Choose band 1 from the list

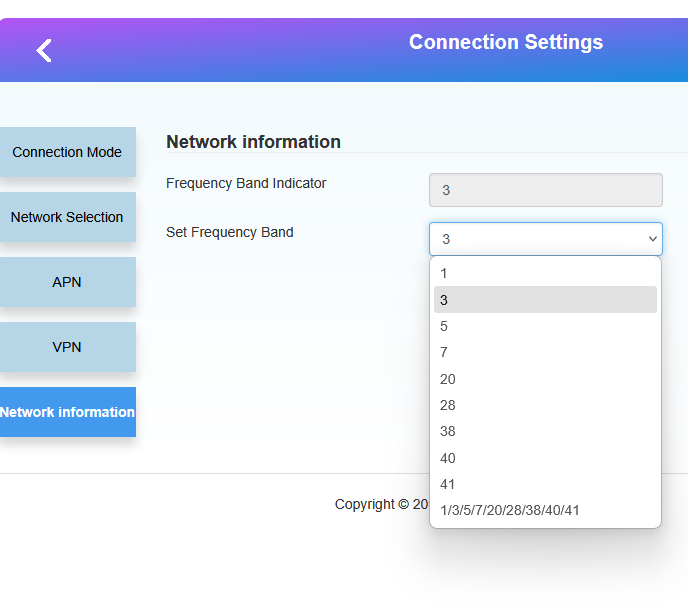pos(545,273)
